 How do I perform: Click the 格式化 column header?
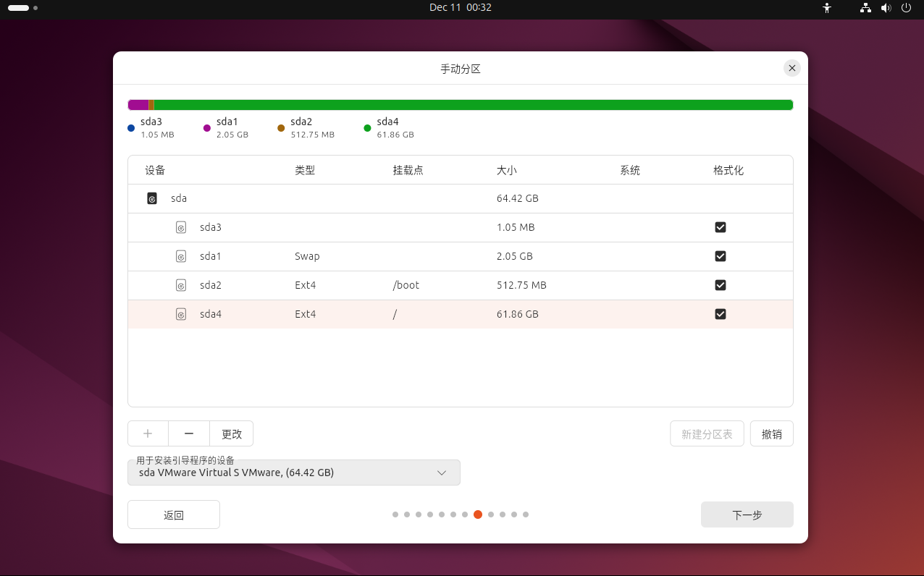pyautogui.click(x=728, y=171)
